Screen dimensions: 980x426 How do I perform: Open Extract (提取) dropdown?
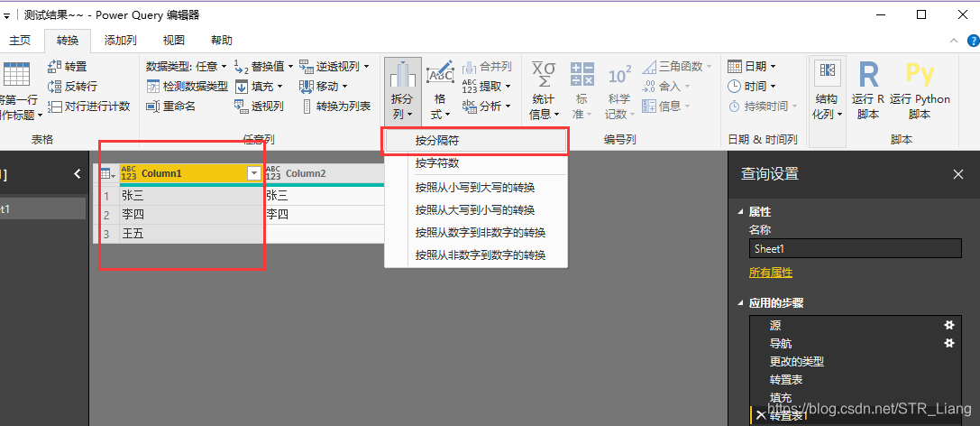(487, 87)
